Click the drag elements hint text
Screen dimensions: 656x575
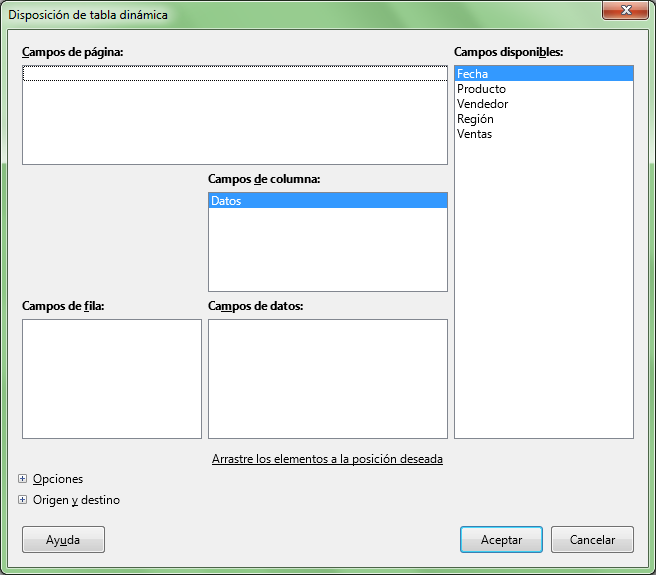click(327, 459)
